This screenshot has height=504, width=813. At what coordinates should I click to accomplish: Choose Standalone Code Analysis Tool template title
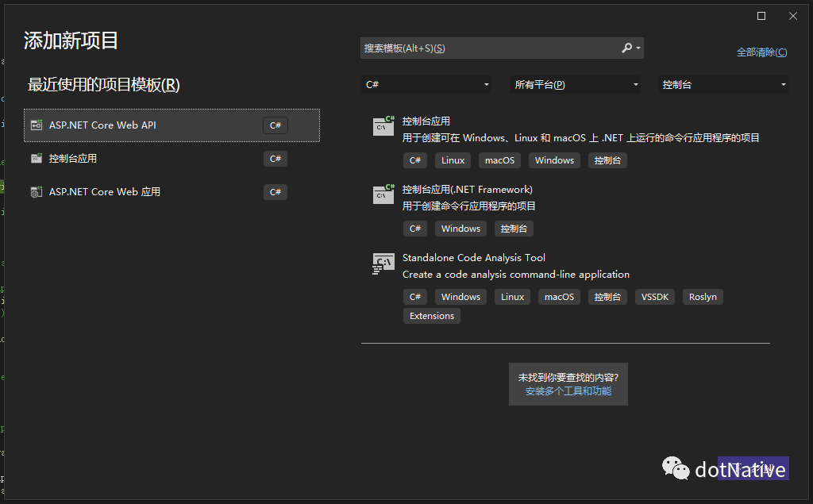click(473, 258)
